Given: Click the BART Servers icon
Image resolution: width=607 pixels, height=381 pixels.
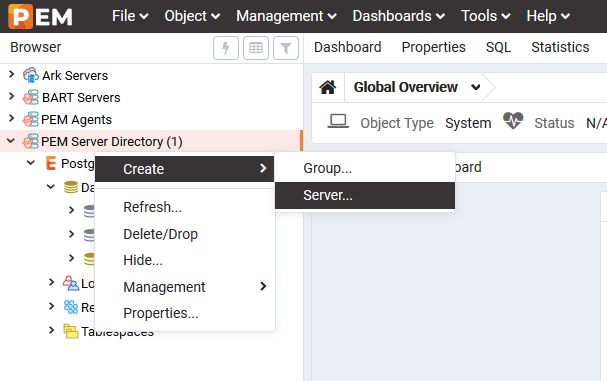Looking at the screenshot, I should 31,97.
